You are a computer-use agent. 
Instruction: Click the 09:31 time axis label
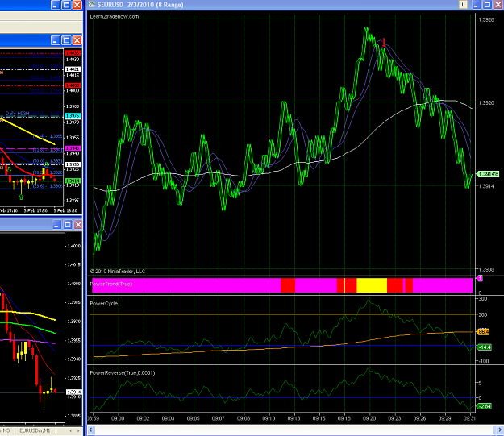(x=469, y=418)
